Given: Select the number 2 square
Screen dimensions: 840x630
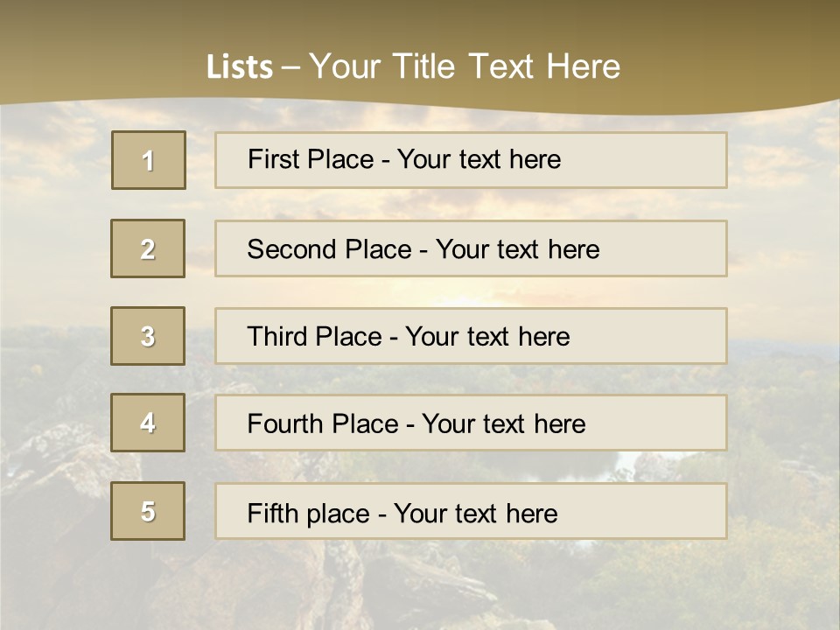Looking at the screenshot, I should [148, 248].
